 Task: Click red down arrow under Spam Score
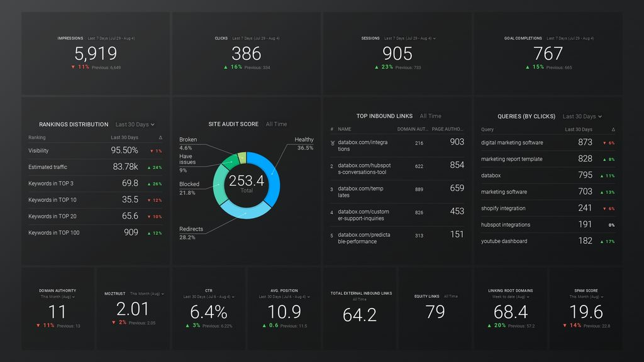pos(565,326)
